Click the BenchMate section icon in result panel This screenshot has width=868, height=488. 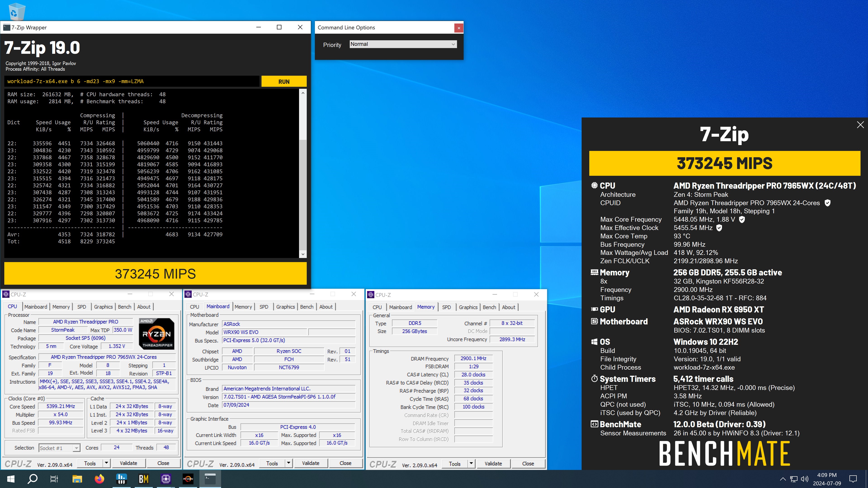594,424
